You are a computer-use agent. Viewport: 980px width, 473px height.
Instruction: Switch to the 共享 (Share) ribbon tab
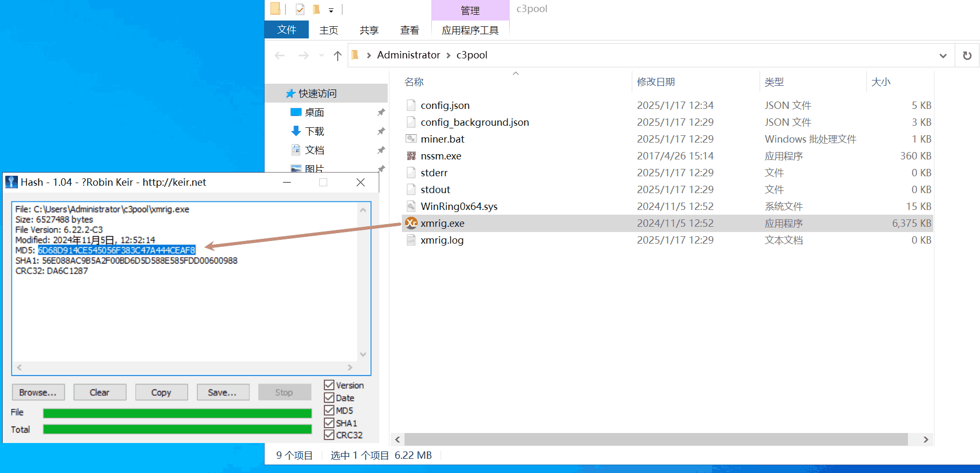[369, 30]
